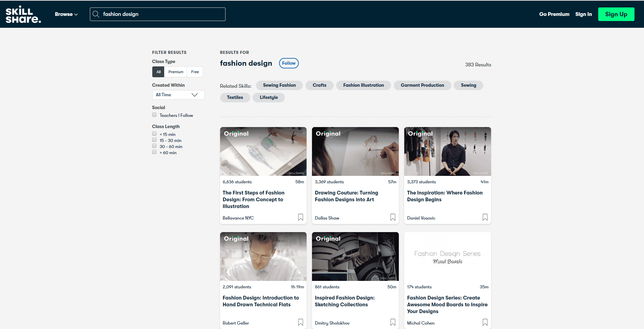Enable the < 15 min length filter
The height and width of the screenshot is (329, 644).
[x=154, y=134]
